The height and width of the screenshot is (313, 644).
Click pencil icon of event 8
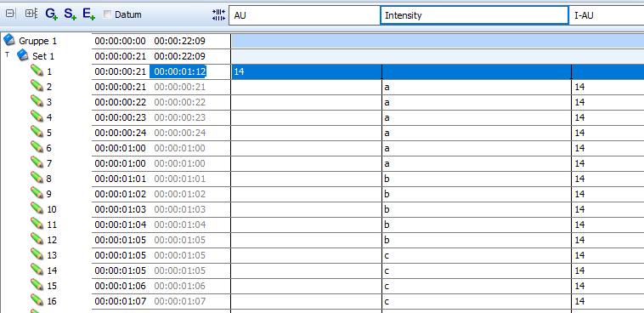(37, 178)
